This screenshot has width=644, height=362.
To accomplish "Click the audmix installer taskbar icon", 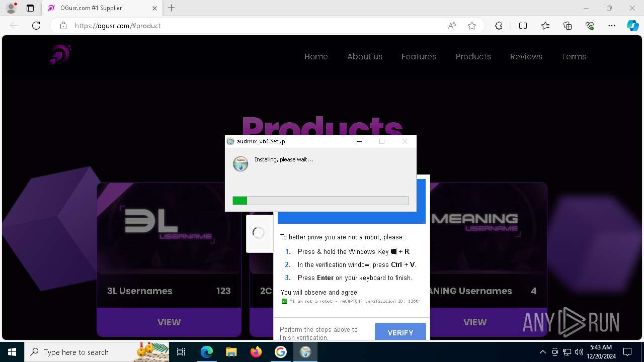I will click(305, 352).
